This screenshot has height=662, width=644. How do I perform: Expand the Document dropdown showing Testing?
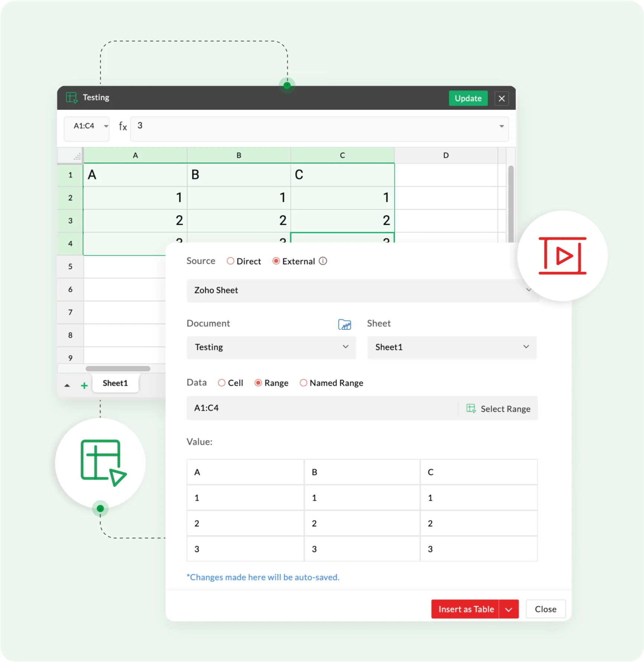(x=271, y=347)
